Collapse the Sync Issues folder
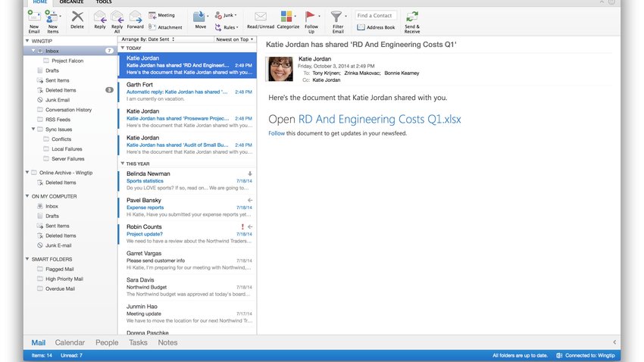 click(33, 130)
